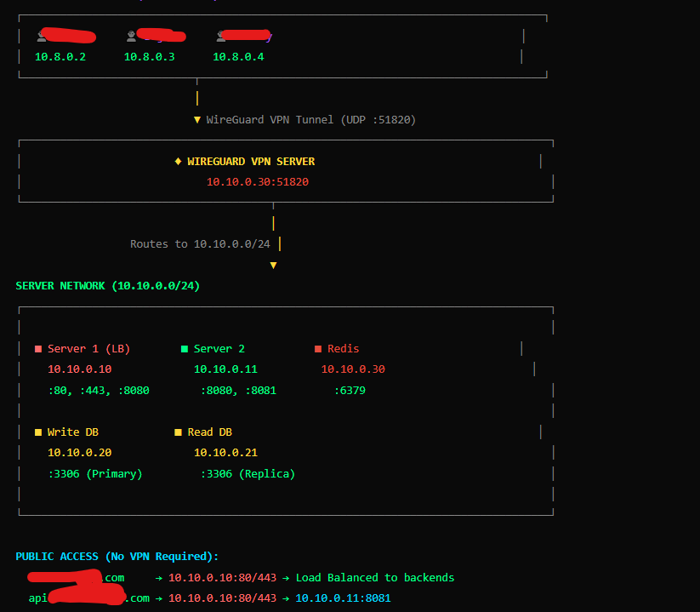The width and height of the screenshot is (700, 612).
Task: Click the Load Balanced to backends text
Action: 374,578
